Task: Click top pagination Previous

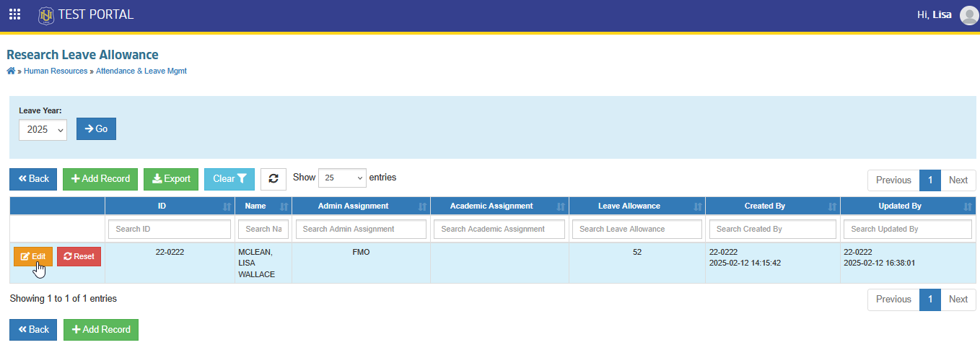Action: (893, 180)
